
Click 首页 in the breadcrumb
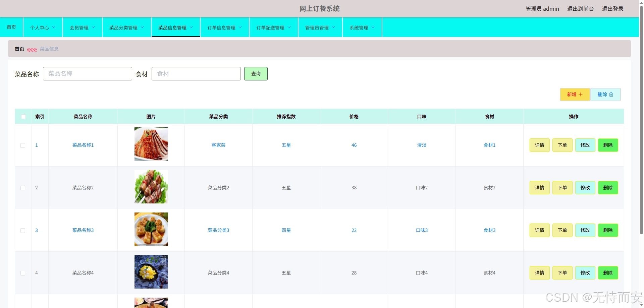click(19, 49)
